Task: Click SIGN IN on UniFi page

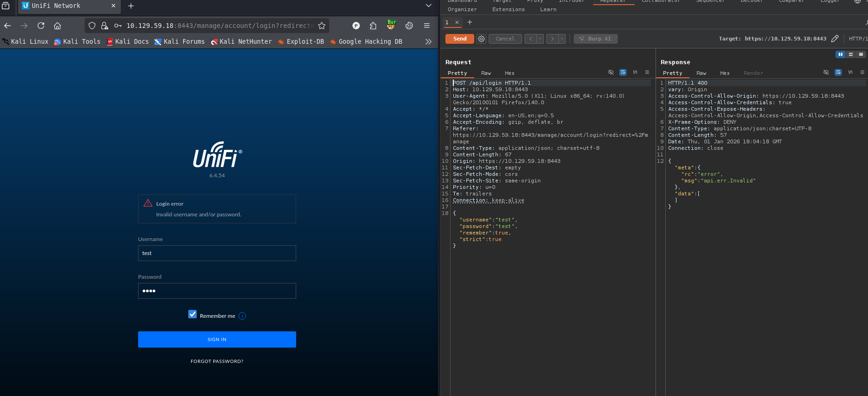Action: [217, 339]
